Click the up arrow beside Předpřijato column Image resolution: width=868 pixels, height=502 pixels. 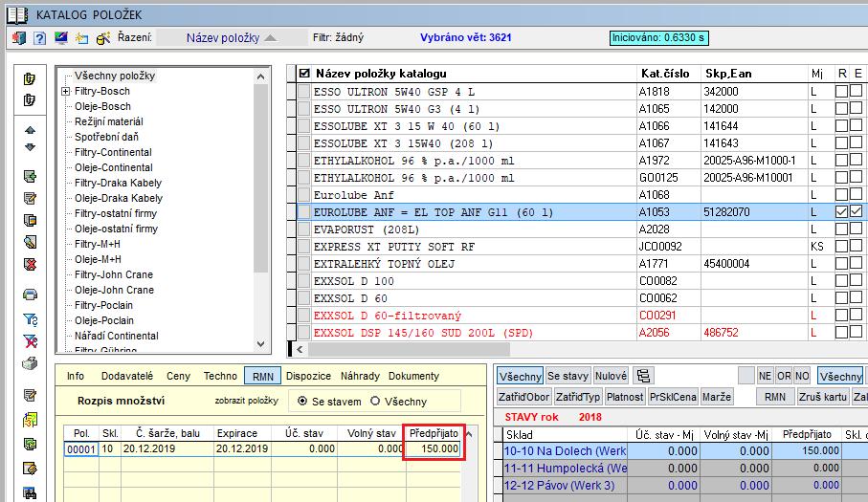pyautogui.click(x=469, y=434)
